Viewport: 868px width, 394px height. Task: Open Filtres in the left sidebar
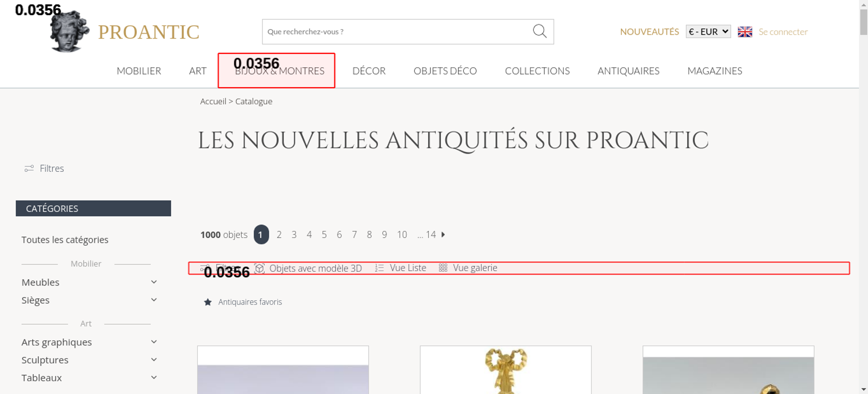pos(45,168)
